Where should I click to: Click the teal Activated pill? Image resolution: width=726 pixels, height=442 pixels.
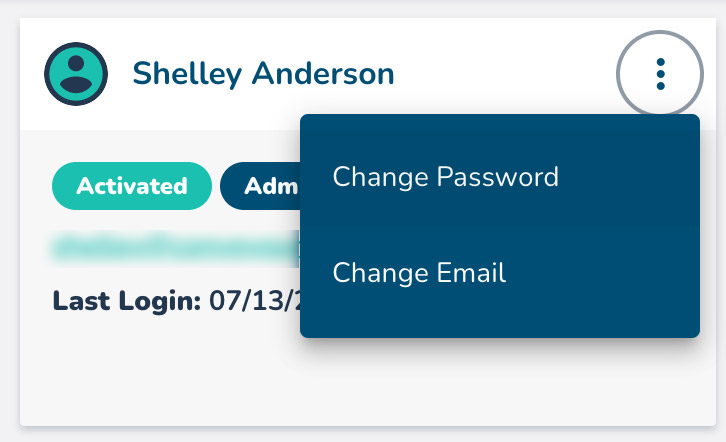131,185
